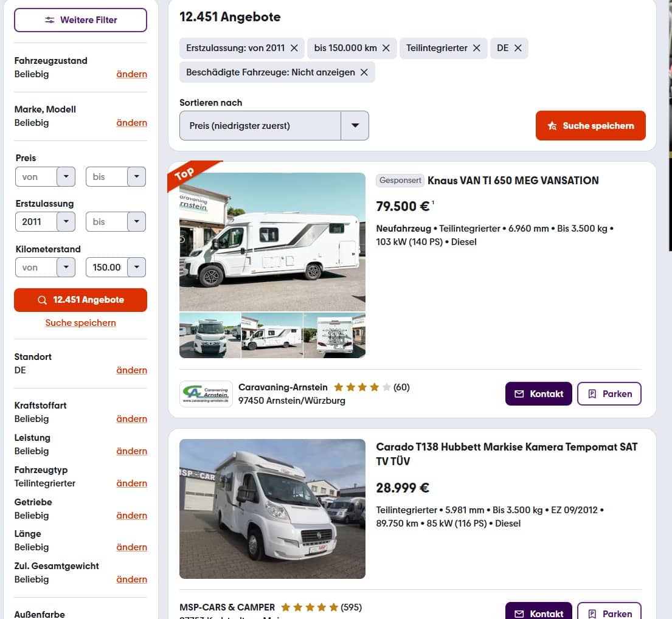This screenshot has width=672, height=619.
Task: Click the magnifier icon in the red search button
Action: (43, 300)
